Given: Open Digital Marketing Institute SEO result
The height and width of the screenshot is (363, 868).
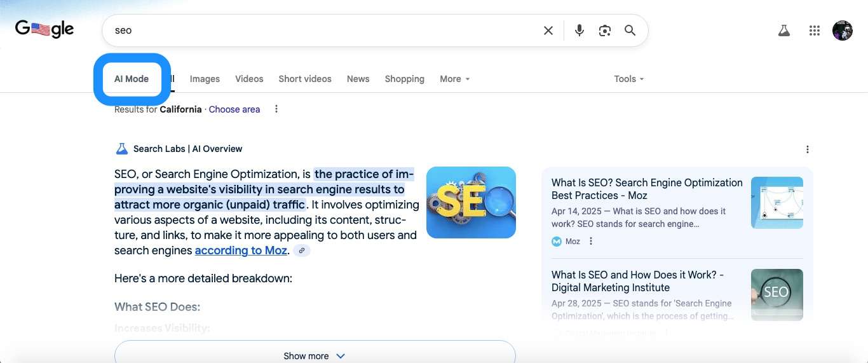Looking at the screenshot, I should pyautogui.click(x=638, y=281).
